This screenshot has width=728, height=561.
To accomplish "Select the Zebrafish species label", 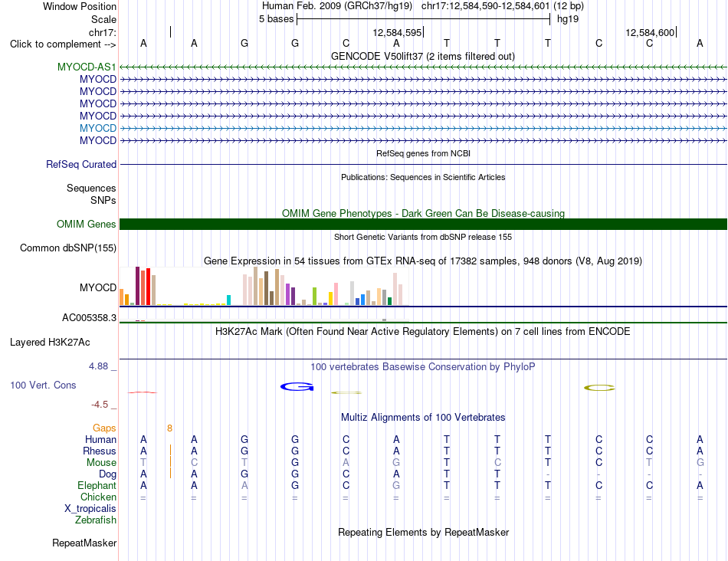I will pos(96,520).
